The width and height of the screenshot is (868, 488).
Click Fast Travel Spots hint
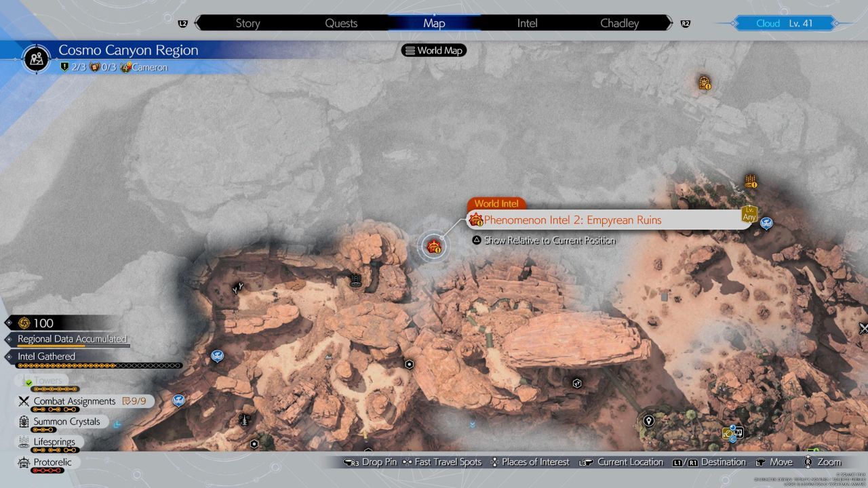point(441,462)
